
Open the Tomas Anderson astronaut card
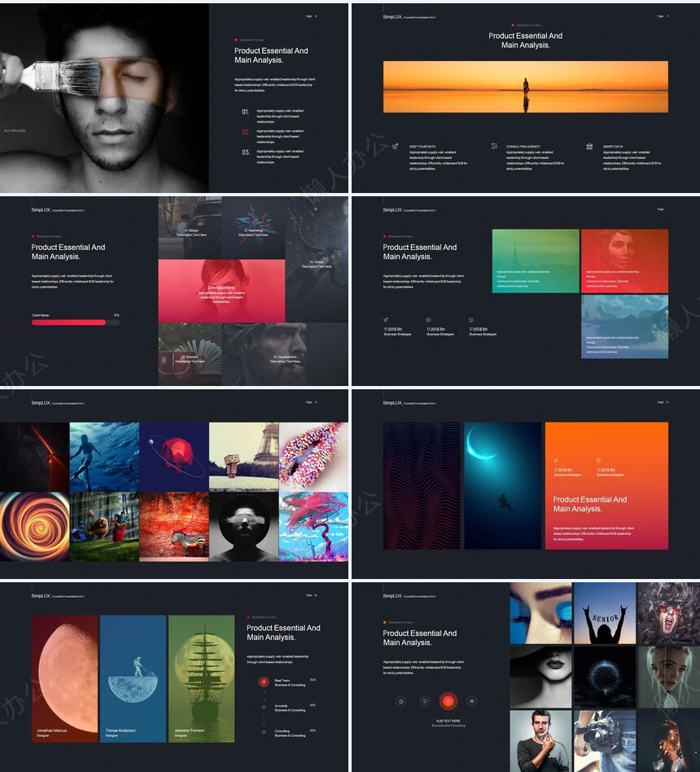click(x=133, y=678)
